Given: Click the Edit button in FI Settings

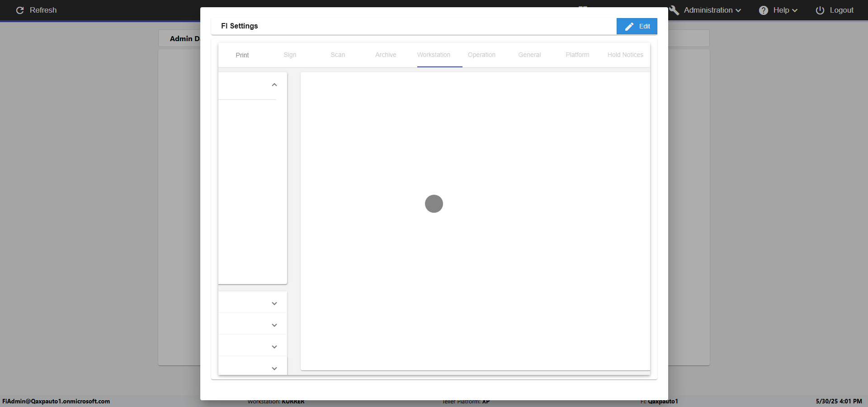Looking at the screenshot, I should [637, 26].
